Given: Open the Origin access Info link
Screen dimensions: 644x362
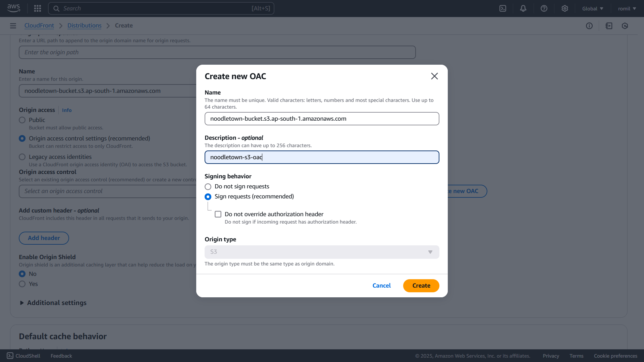Looking at the screenshot, I should point(67,110).
